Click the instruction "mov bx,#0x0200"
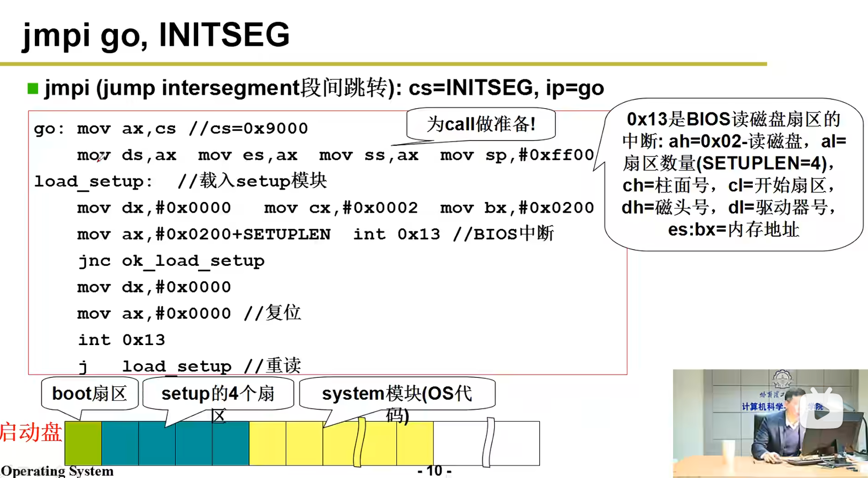Image resolution: width=868 pixels, height=478 pixels. [517, 207]
